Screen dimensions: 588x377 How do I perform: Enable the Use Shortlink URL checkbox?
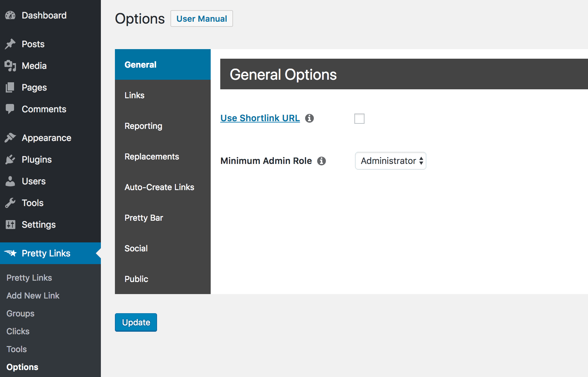click(x=359, y=119)
